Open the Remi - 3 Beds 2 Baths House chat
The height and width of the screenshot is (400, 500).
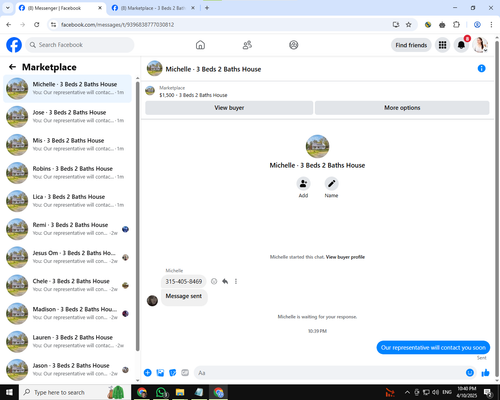[67, 229]
